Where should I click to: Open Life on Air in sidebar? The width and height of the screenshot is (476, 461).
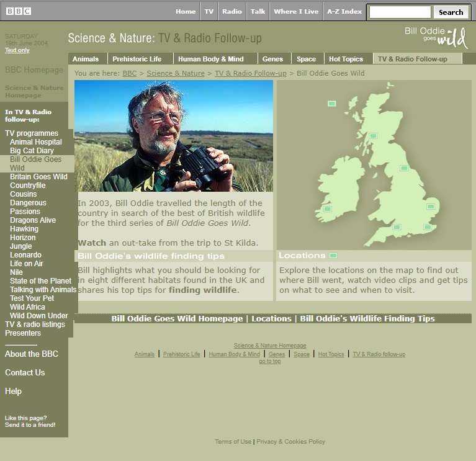point(27,264)
